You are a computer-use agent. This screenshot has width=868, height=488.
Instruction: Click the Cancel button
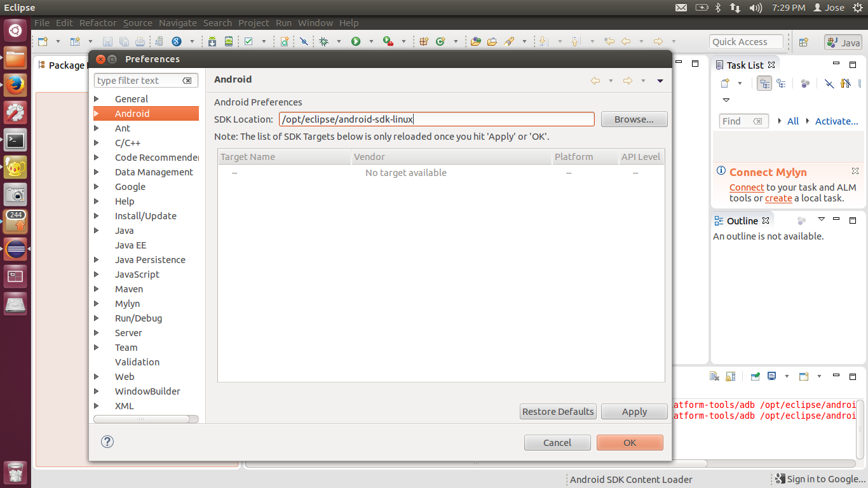(x=557, y=443)
